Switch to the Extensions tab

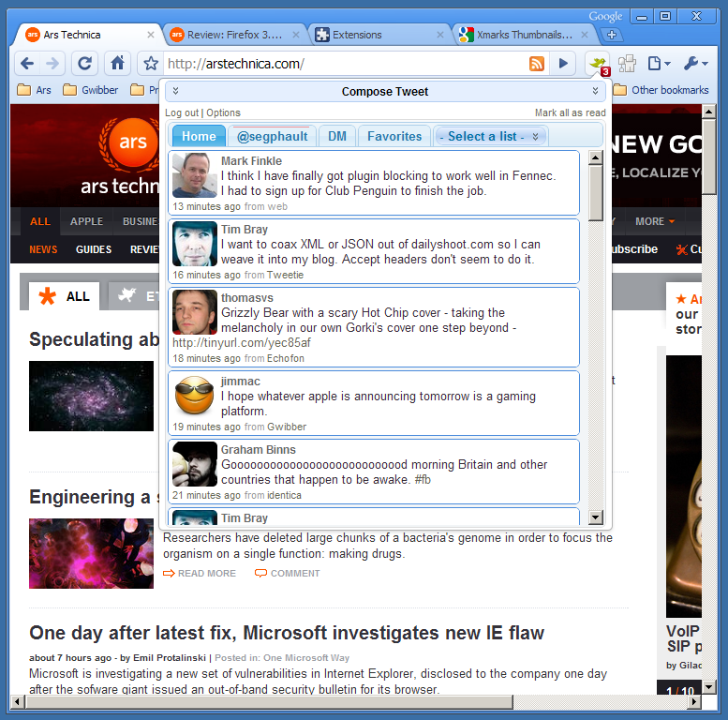click(x=379, y=35)
